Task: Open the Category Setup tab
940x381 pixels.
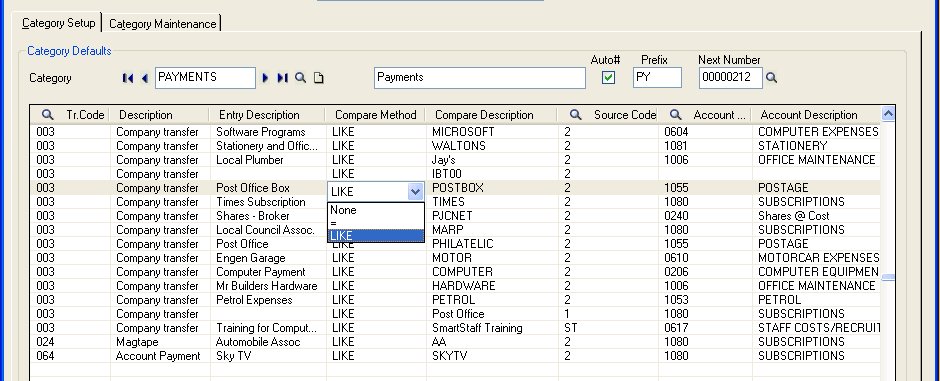Action: pyautogui.click(x=59, y=23)
